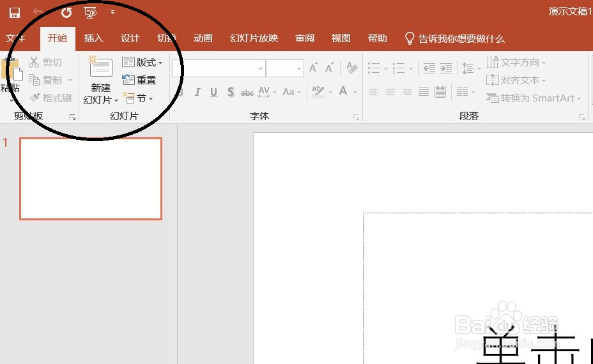
Task: Open AV character spacing menu
Action: (267, 92)
